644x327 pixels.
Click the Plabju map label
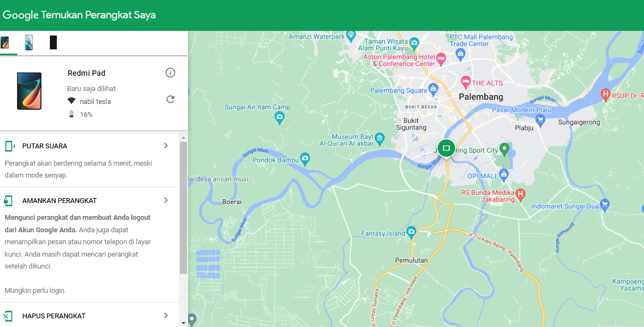[524, 128]
